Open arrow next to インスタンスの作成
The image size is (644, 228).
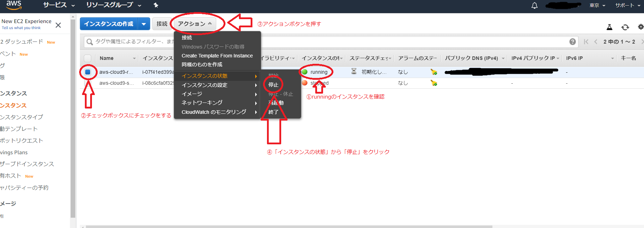(x=144, y=24)
